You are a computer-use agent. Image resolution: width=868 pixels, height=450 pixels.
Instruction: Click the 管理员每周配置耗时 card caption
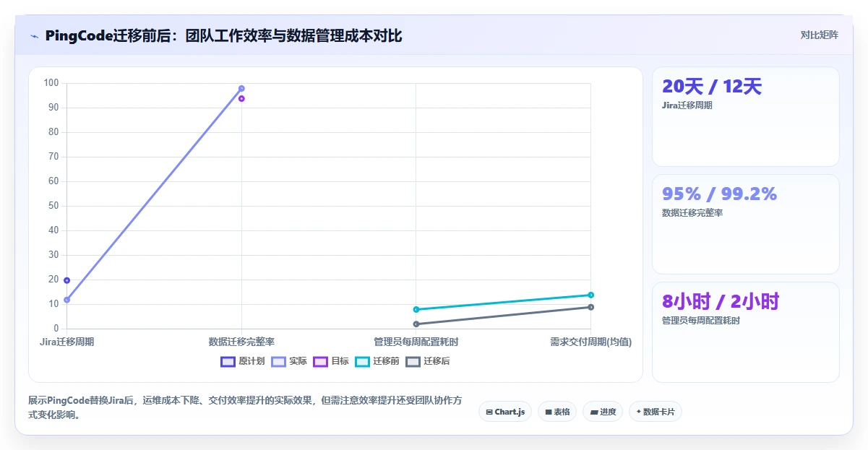701,321
